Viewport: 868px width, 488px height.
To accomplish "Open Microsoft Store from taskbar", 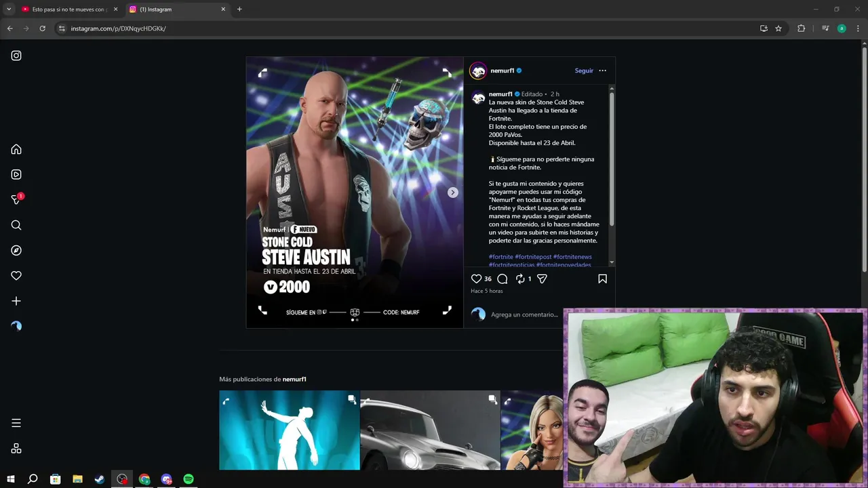I will point(55,479).
